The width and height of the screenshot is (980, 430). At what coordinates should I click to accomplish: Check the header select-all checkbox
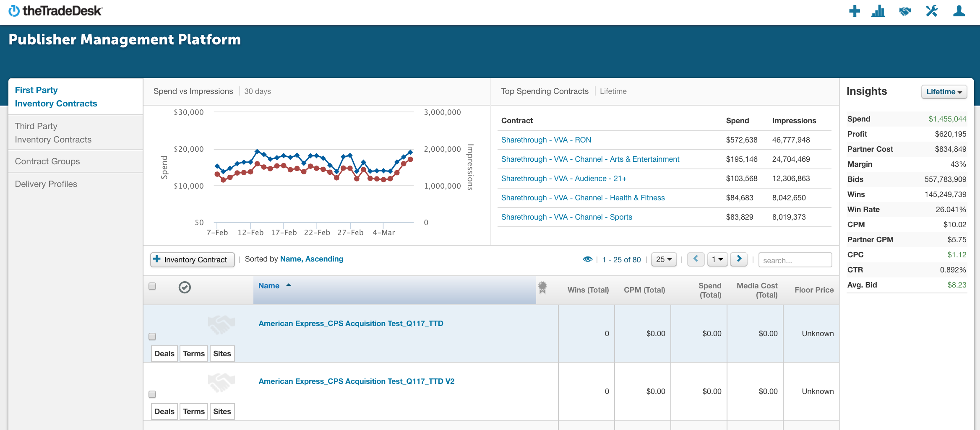pos(152,286)
